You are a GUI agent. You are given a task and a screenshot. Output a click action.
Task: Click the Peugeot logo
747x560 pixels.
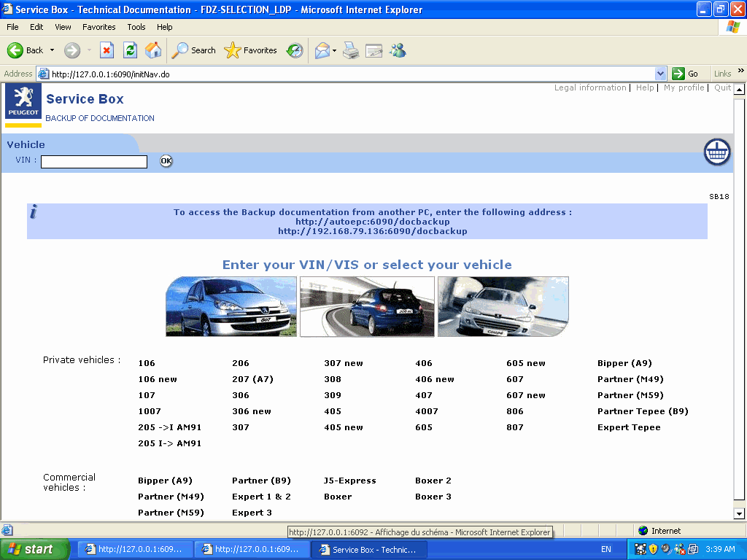click(x=23, y=102)
